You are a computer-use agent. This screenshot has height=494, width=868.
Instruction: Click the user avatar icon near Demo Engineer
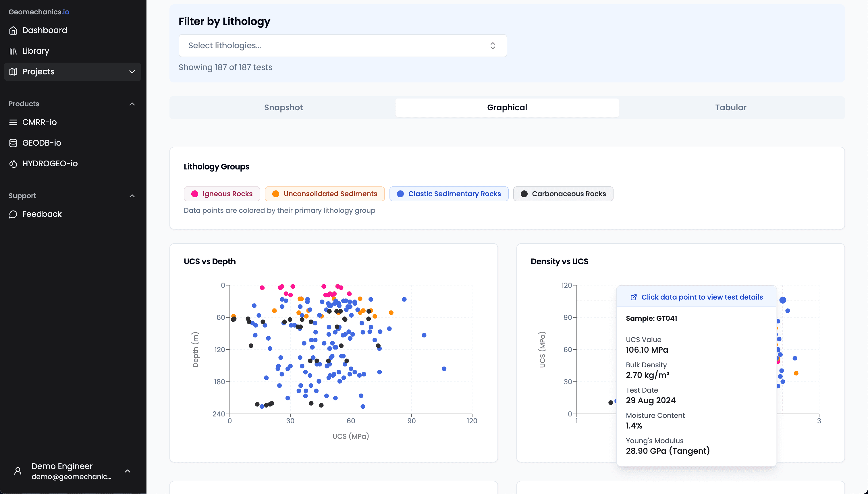18,471
